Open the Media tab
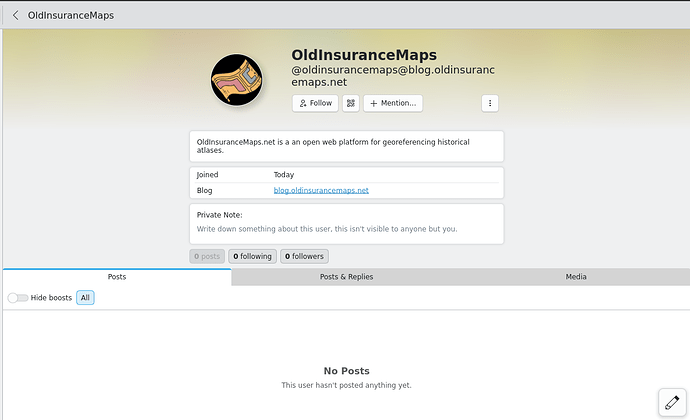Image resolution: width=690 pixels, height=420 pixels. (576, 277)
